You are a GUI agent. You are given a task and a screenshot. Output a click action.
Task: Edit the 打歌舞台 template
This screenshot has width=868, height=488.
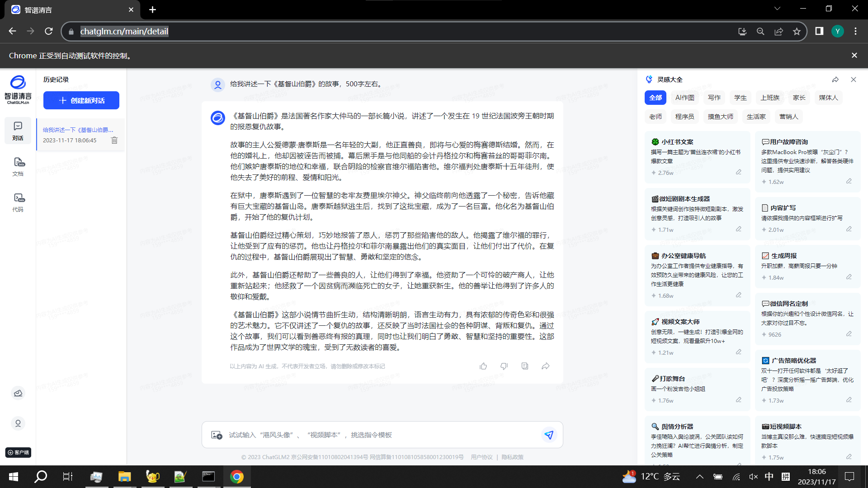739,400
